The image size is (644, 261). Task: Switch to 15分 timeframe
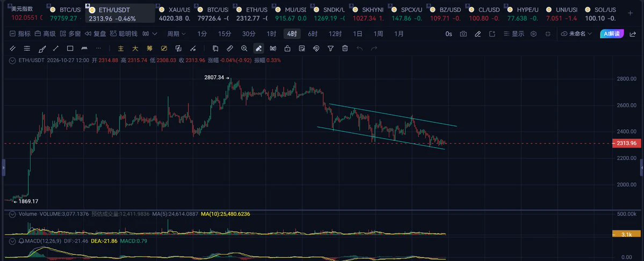[x=225, y=34]
